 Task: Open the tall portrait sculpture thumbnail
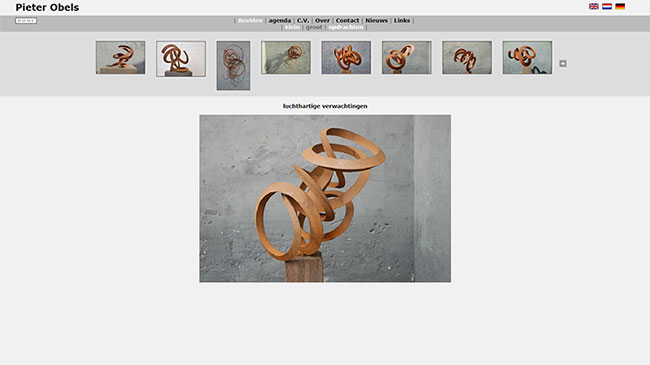click(x=233, y=66)
